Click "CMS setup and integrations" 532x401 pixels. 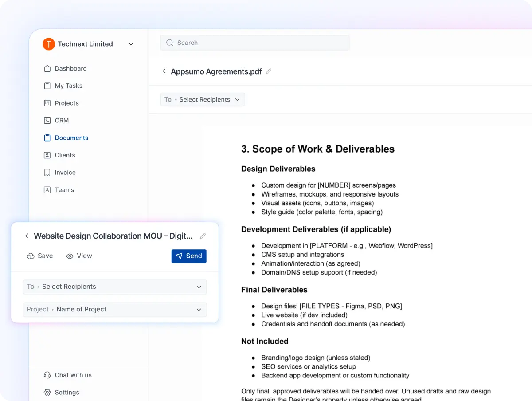[303, 255]
